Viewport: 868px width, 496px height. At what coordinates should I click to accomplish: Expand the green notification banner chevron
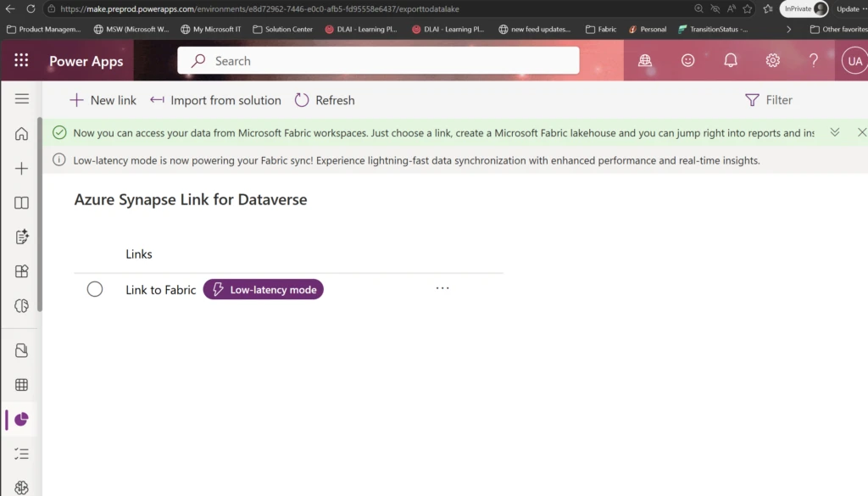coord(835,132)
